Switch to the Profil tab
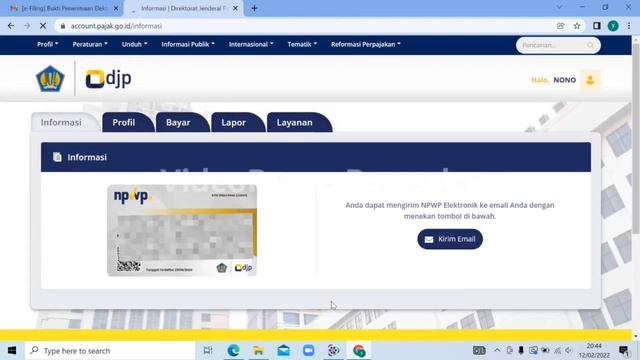The height and width of the screenshot is (360, 640). coord(127,122)
